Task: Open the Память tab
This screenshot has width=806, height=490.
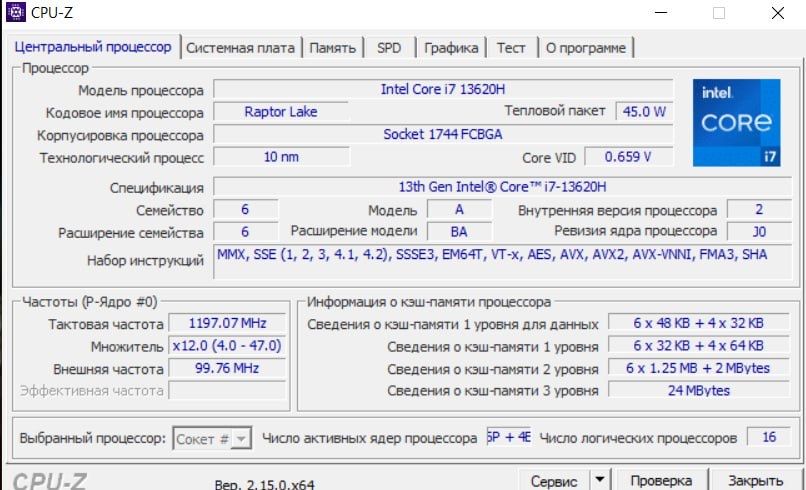Action: coord(333,48)
